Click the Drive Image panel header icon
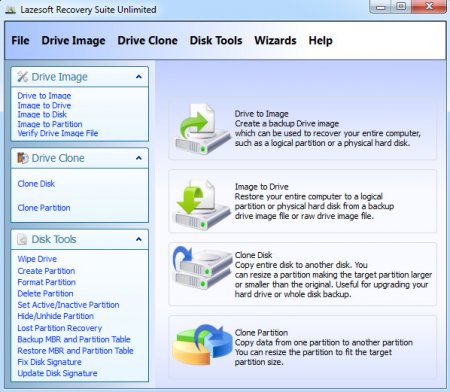The height and width of the screenshot is (392, 450). coord(22,77)
